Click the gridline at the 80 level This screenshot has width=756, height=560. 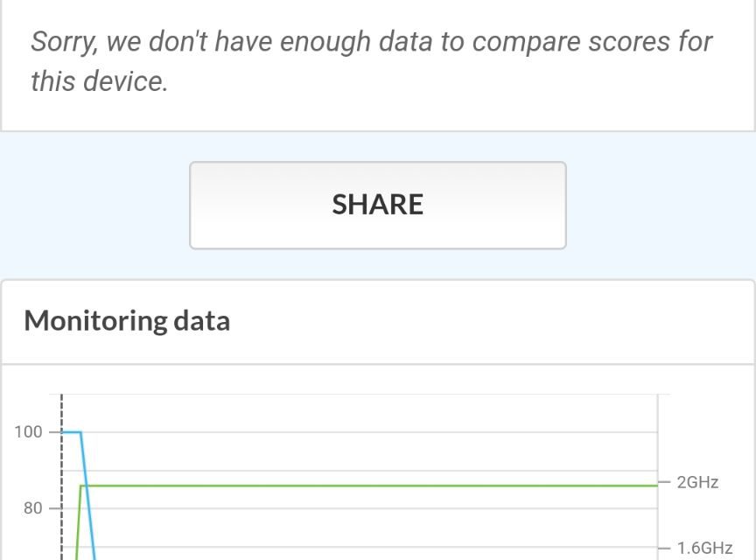pyautogui.click(x=367, y=508)
